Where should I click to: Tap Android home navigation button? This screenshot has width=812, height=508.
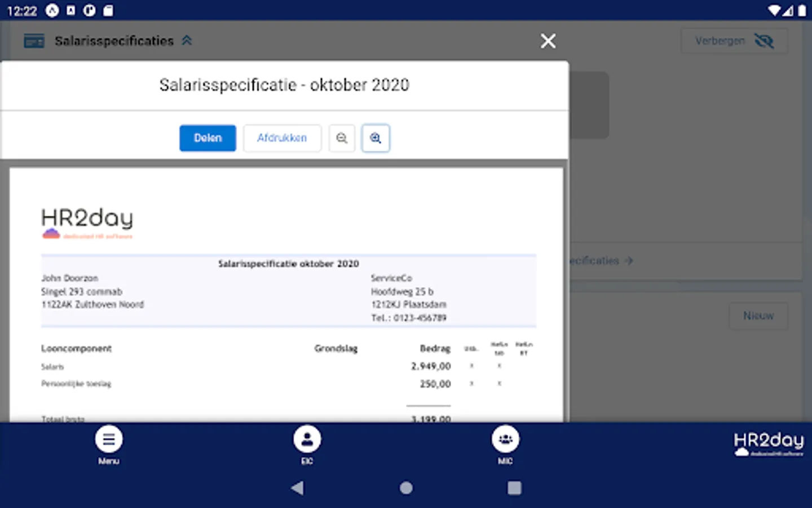pos(406,488)
